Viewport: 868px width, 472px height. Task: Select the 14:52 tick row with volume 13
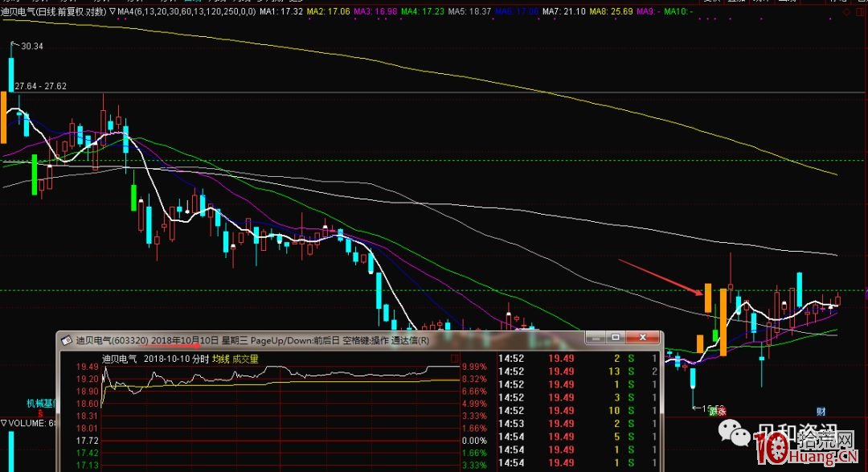(x=577, y=371)
